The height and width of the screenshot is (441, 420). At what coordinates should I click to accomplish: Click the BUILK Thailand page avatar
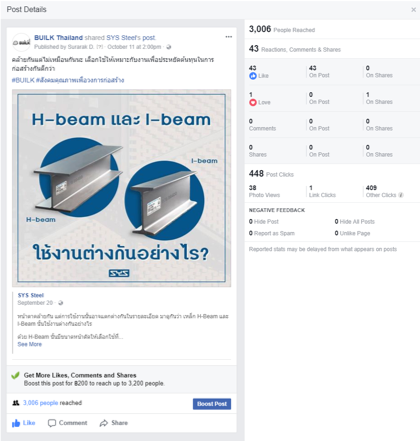point(21,42)
